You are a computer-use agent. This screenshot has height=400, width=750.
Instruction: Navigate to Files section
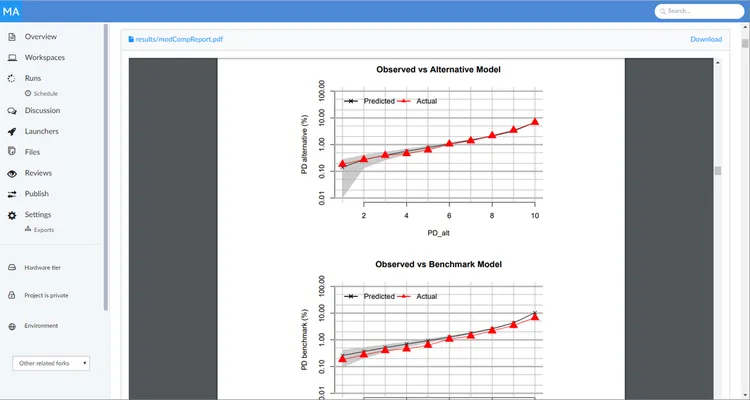click(x=33, y=152)
